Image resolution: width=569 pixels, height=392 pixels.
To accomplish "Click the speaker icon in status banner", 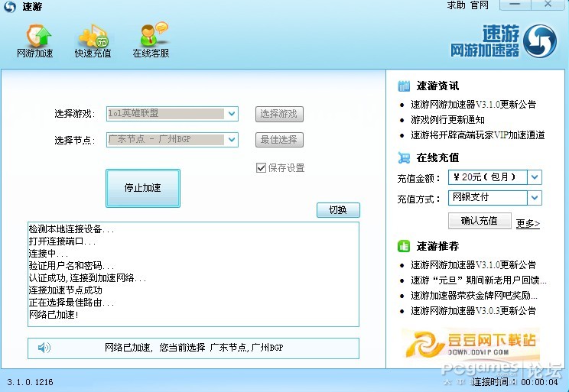I will point(44,348).
